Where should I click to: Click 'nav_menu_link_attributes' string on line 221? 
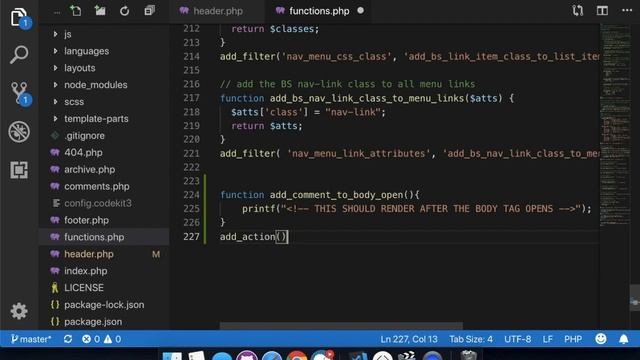(358, 154)
